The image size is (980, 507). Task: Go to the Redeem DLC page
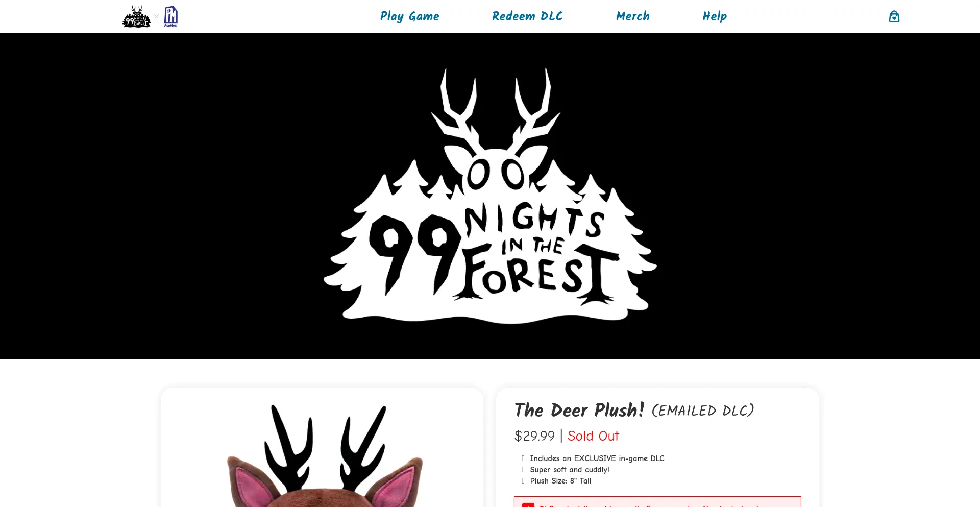point(527,16)
